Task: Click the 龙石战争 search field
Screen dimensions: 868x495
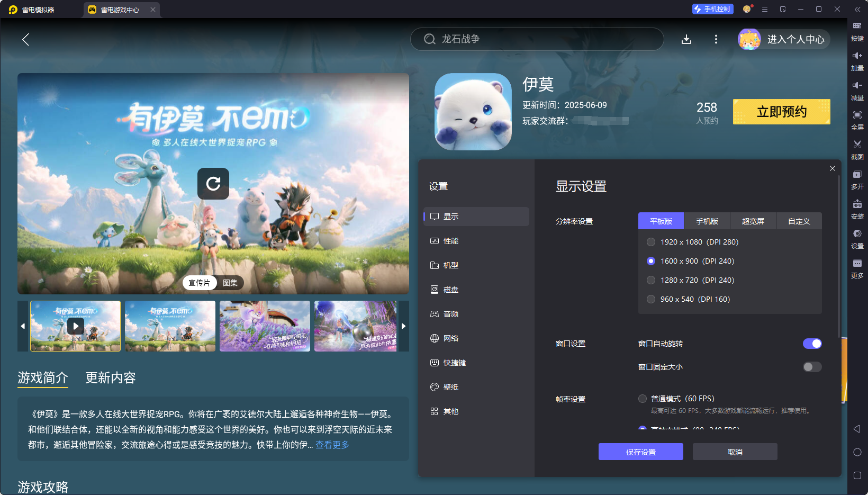Action: coord(537,39)
